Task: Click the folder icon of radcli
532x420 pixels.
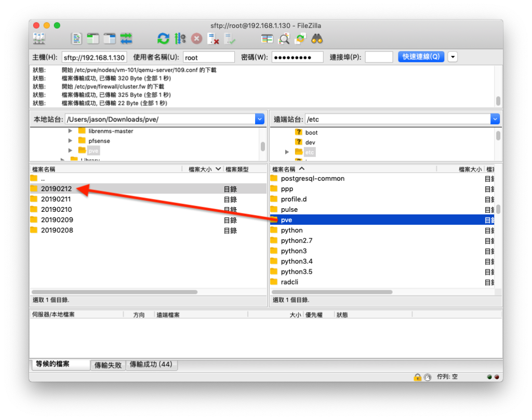Action: click(x=274, y=282)
